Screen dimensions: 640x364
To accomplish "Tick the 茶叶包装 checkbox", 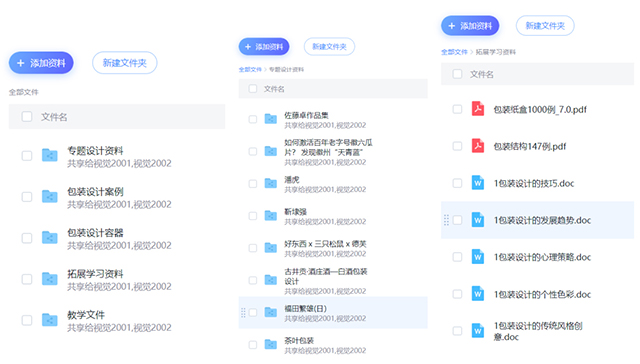I will click(x=253, y=345).
